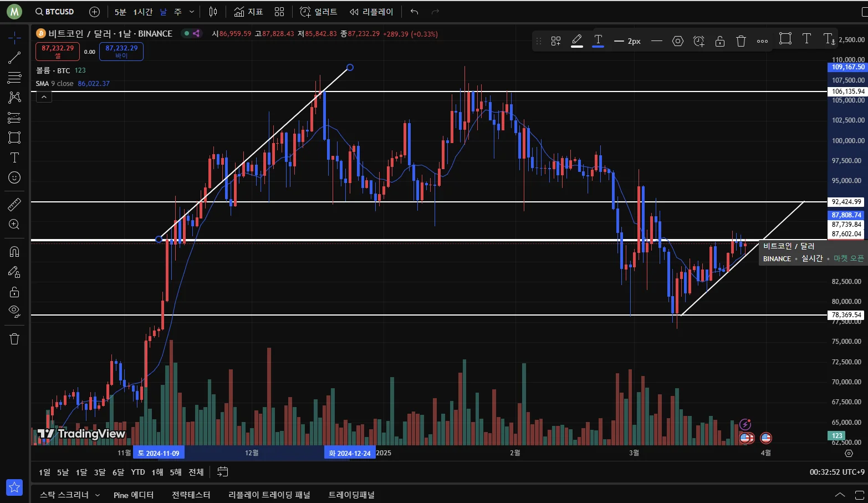Collapse the indicator legend chevron

pyautogui.click(x=44, y=96)
